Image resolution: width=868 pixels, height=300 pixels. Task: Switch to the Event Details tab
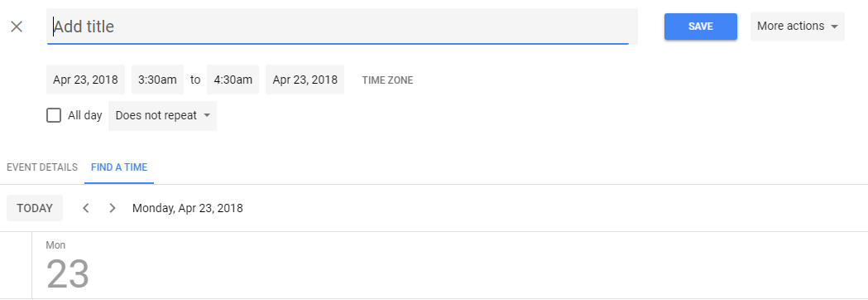click(x=42, y=167)
